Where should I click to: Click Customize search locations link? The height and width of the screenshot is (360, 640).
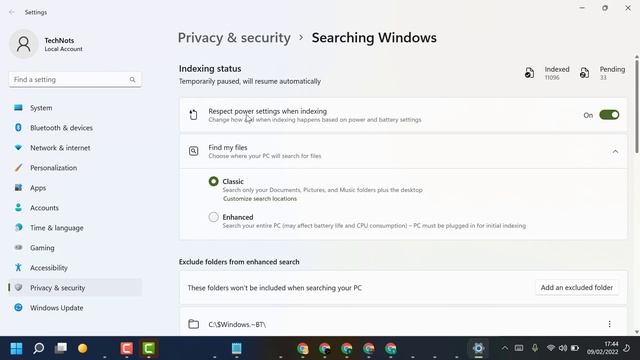(x=260, y=199)
